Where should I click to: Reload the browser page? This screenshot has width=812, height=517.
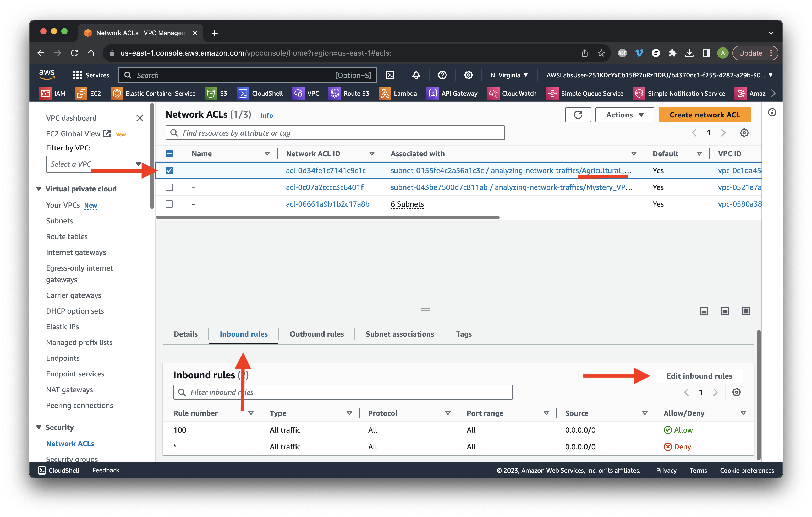[x=75, y=53]
